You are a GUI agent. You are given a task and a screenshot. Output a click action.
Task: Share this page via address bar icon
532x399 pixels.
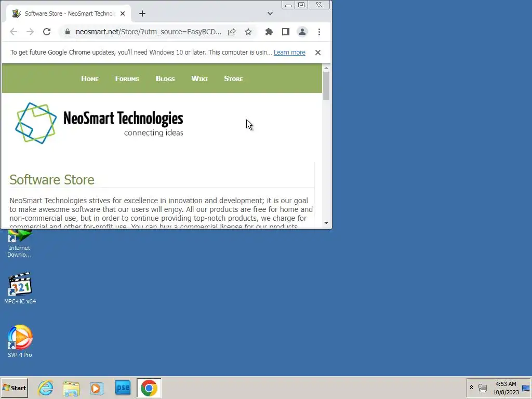tap(232, 32)
